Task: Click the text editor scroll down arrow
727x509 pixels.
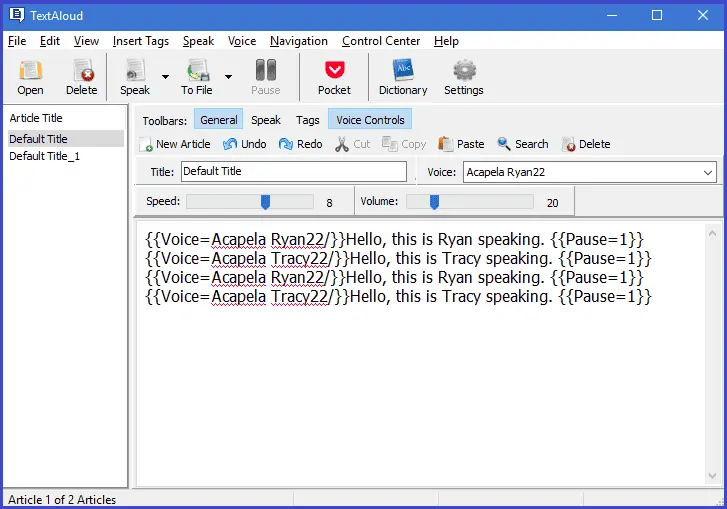Action: (712, 476)
